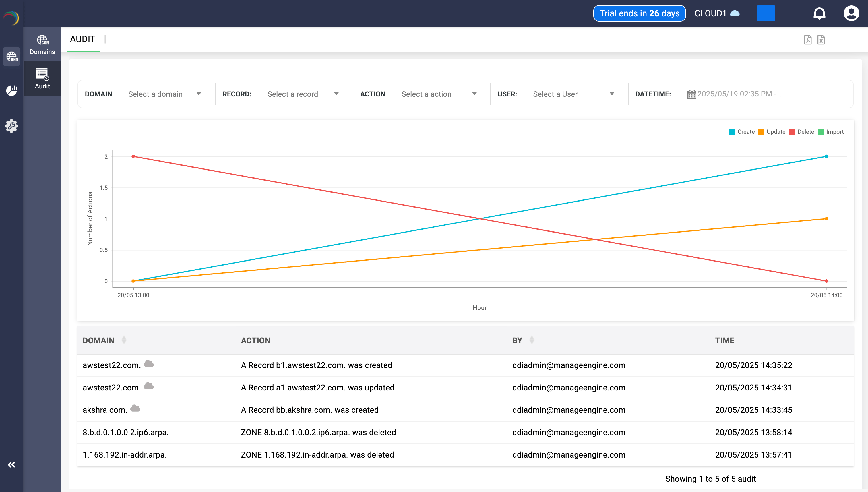Switch to the AUDIT tab
Viewport: 868px width, 492px height.
coord(82,39)
